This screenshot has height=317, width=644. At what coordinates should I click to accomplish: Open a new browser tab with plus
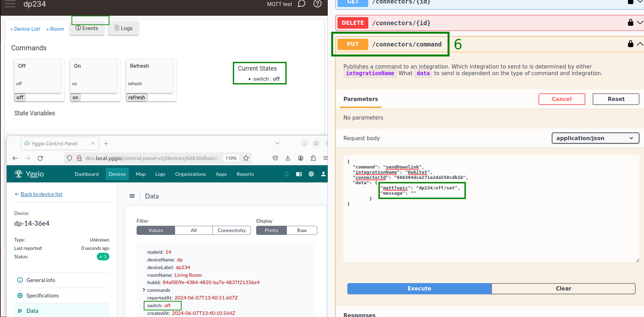(106, 143)
